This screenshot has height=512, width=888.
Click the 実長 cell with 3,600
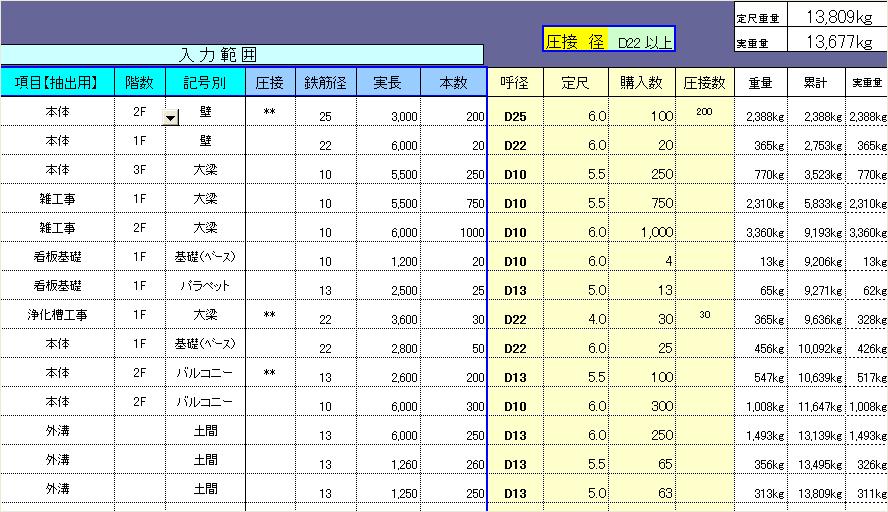click(388, 314)
